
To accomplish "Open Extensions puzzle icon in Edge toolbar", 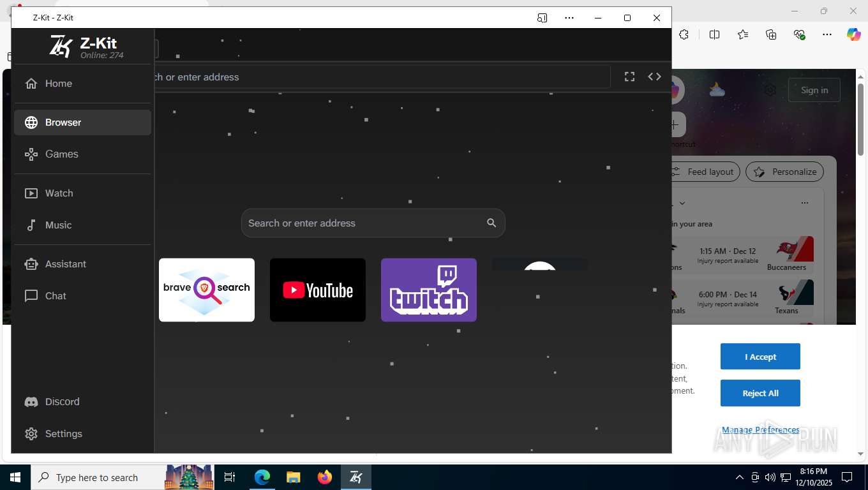I will pyautogui.click(x=684, y=34).
